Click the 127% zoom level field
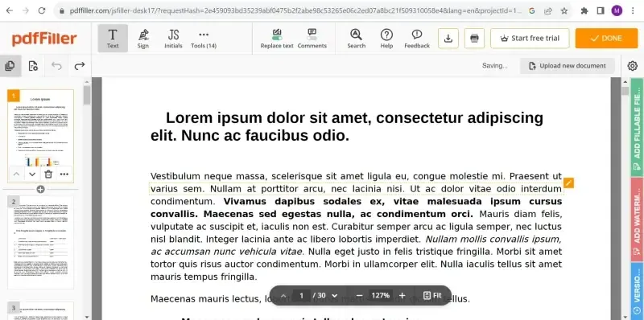Image resolution: width=644 pixels, height=320 pixels. [x=381, y=295]
